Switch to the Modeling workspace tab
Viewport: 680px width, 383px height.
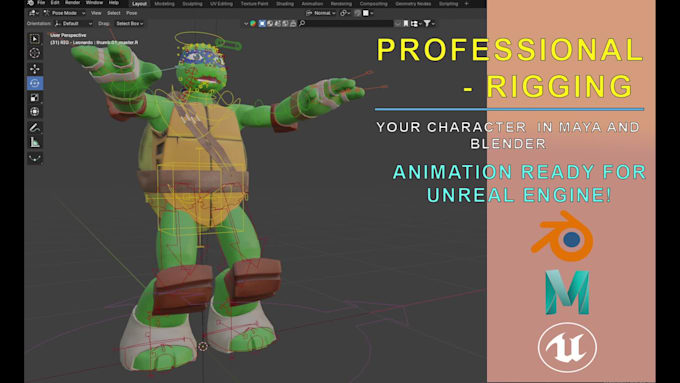[x=165, y=3]
